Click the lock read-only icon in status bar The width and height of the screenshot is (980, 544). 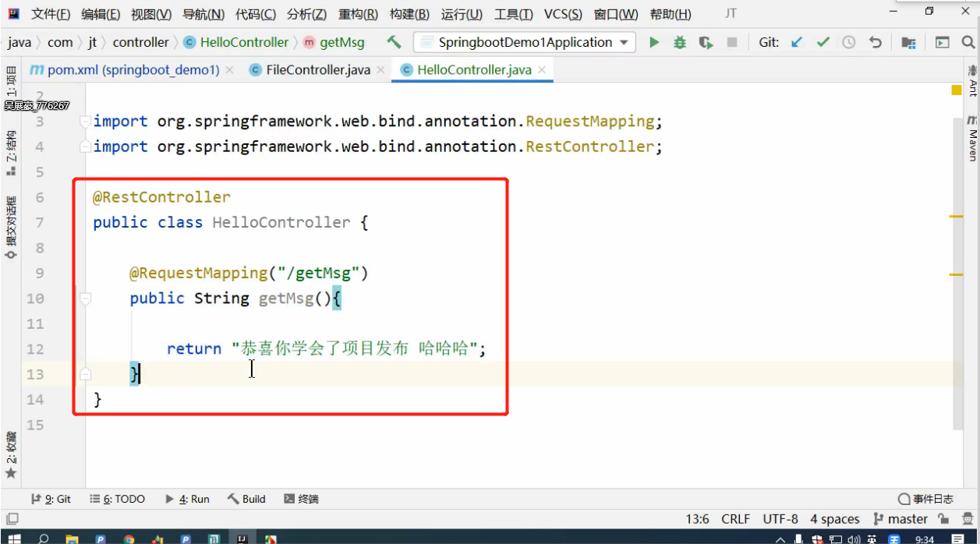[x=944, y=519]
